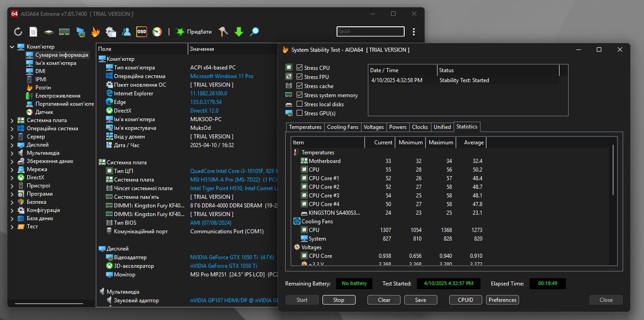The width and height of the screenshot is (644, 320).
Task: Open the three-dot menu in AIDA64
Action: (414, 32)
